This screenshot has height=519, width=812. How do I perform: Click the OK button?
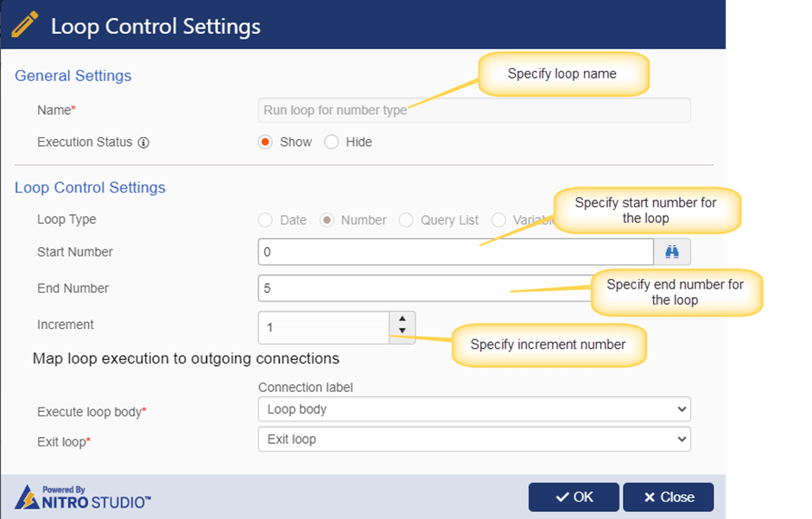coord(574,497)
